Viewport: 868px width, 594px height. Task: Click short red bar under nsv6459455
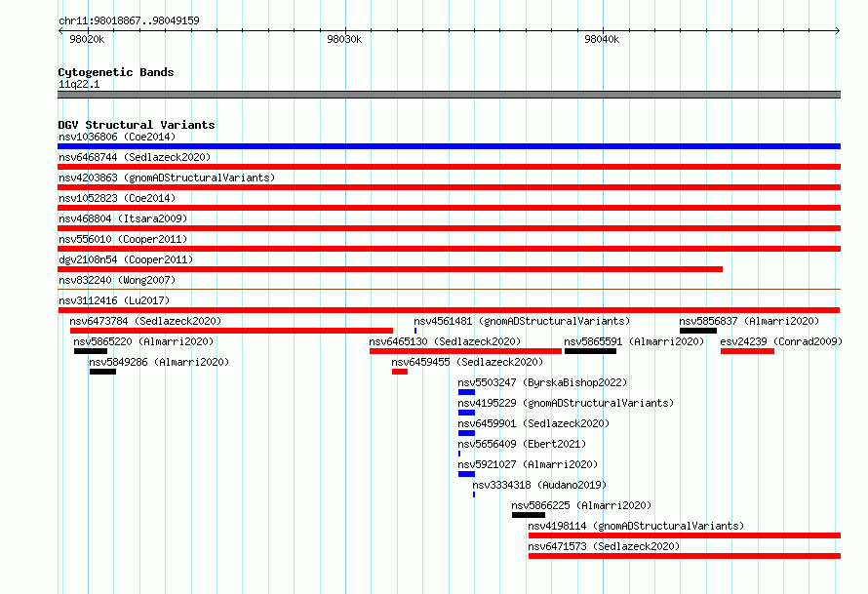400,372
